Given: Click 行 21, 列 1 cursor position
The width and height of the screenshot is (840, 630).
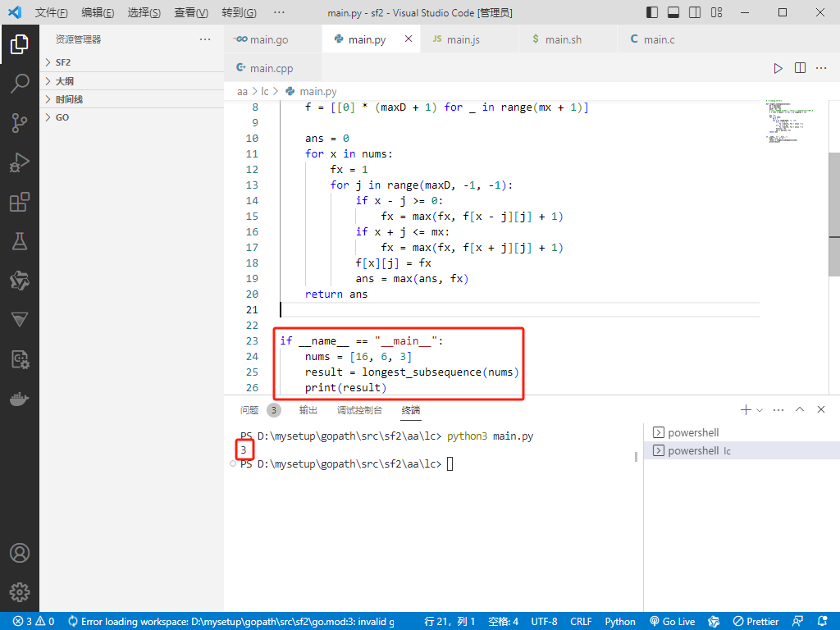Looking at the screenshot, I should click(x=450, y=622).
